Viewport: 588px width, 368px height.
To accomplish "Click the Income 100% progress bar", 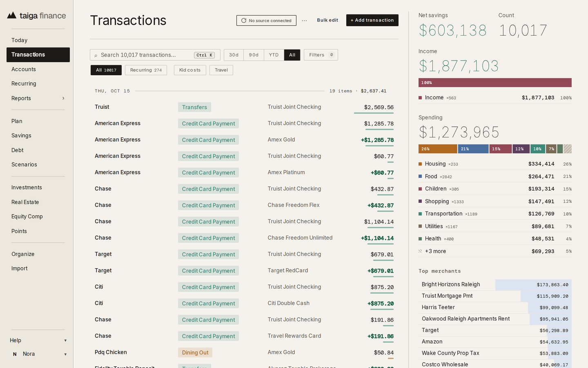I will click(495, 83).
